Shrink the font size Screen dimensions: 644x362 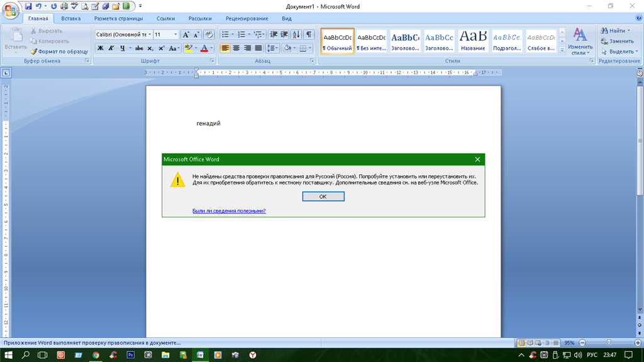pyautogui.click(x=196, y=35)
